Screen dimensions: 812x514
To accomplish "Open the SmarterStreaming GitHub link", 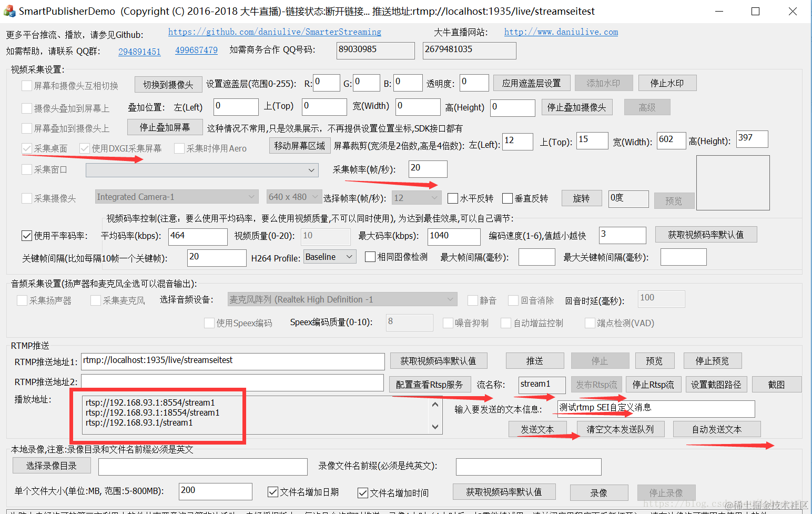I will point(275,32).
